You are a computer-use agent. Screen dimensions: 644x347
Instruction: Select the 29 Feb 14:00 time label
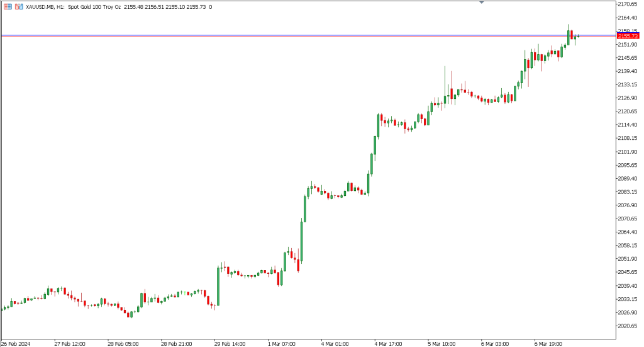click(x=230, y=344)
